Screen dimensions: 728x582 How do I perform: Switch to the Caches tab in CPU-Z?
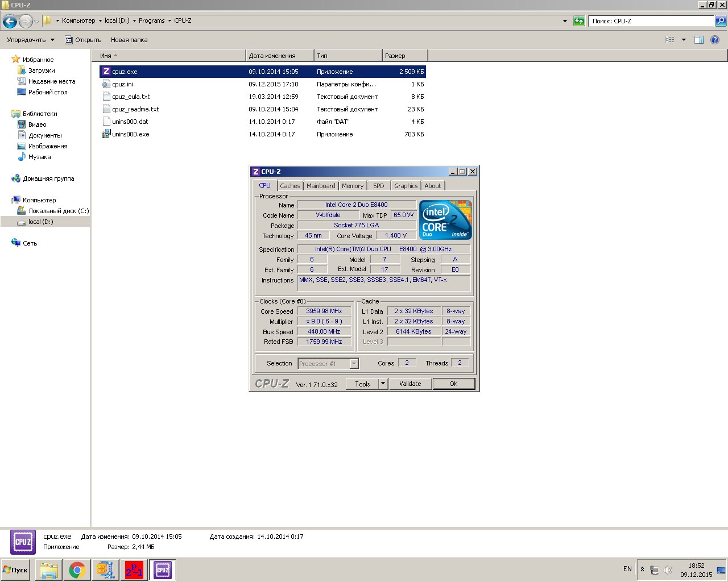[x=290, y=186]
